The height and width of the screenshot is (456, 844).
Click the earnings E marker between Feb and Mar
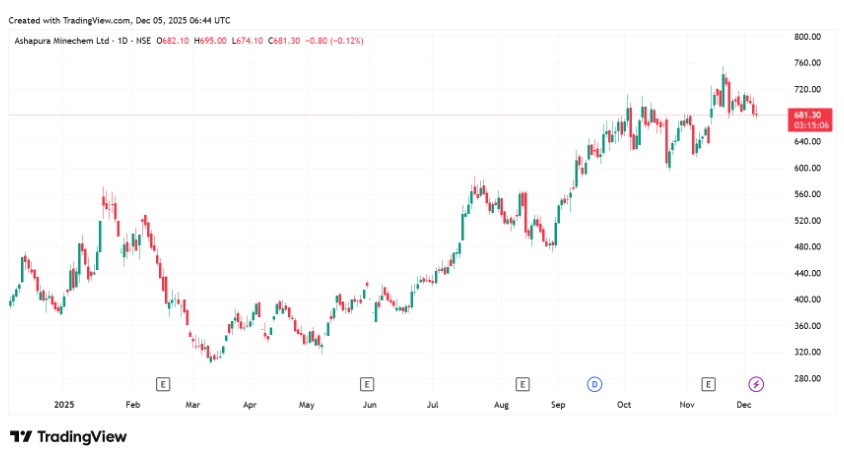(x=163, y=384)
